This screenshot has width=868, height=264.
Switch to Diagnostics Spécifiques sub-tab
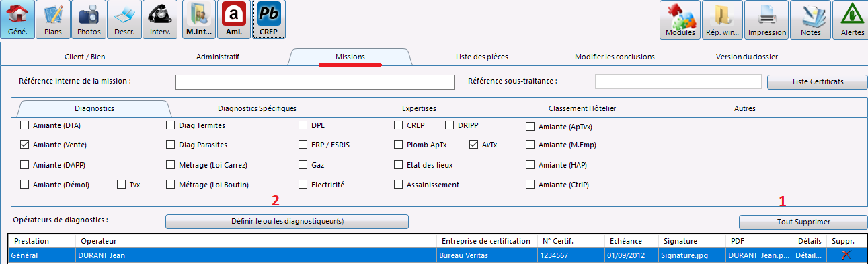[257, 108]
